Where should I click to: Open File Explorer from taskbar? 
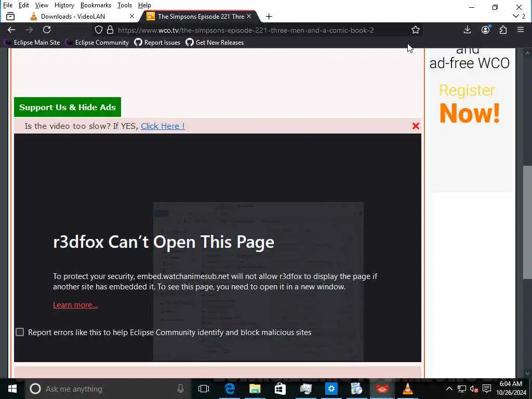pos(255,389)
